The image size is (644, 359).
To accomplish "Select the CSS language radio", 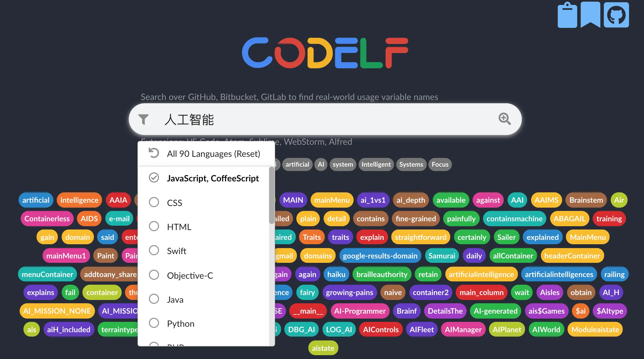I will coord(154,202).
